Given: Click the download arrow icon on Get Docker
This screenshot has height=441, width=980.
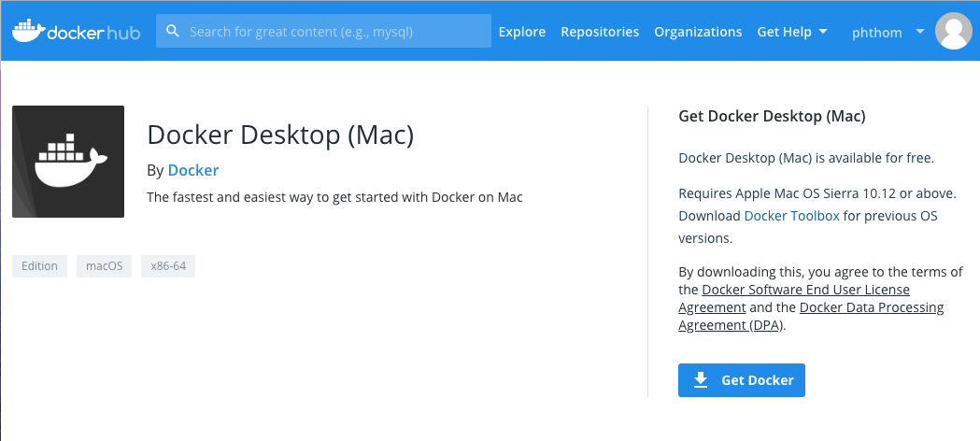Looking at the screenshot, I should [x=701, y=380].
